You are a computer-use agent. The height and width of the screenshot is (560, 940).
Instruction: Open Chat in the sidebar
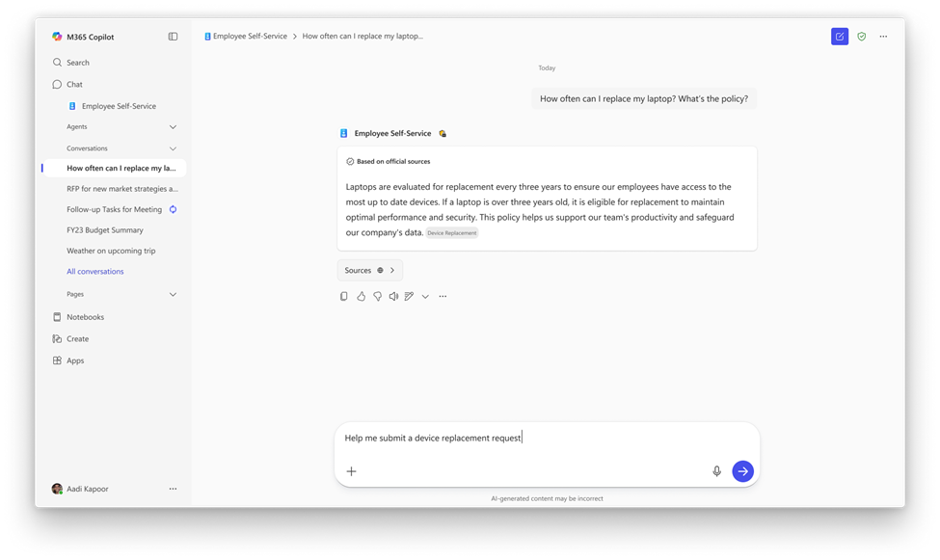pos(67,85)
